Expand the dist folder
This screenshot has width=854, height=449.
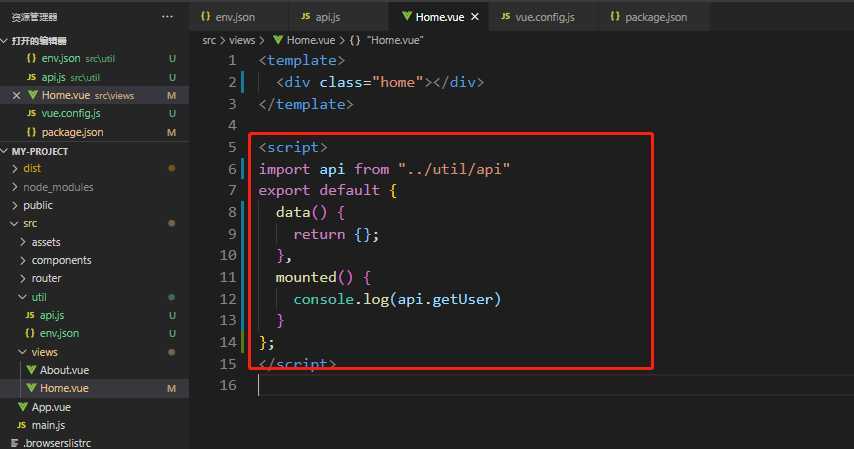point(94,168)
